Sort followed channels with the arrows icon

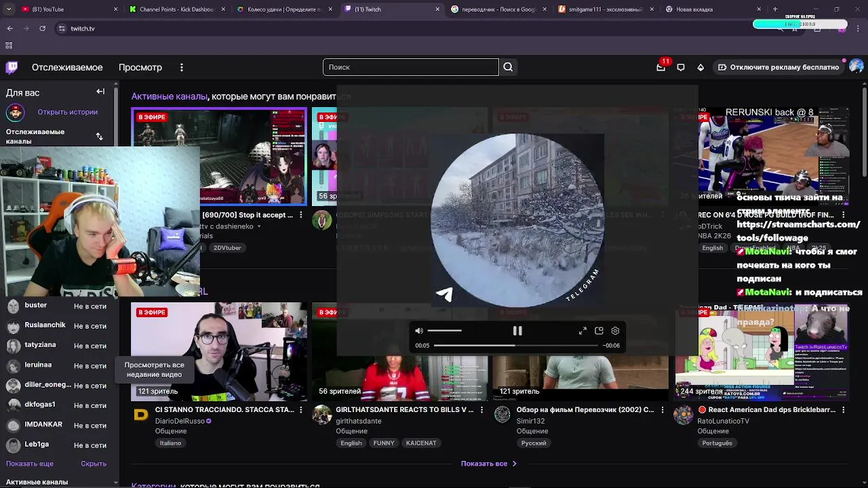tap(100, 136)
